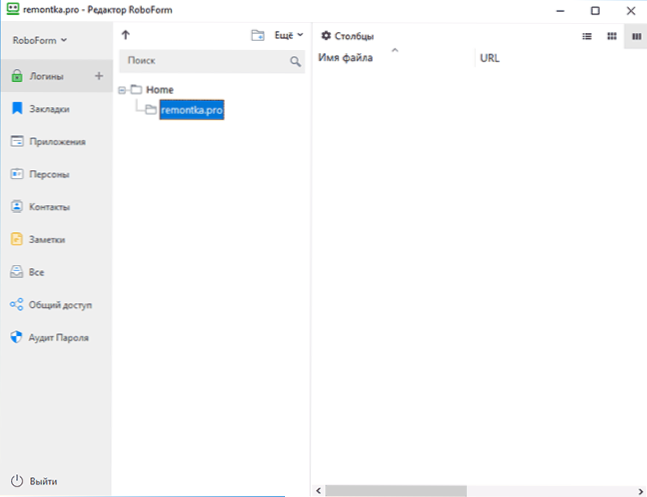647x497 pixels.
Task: Open the Закладки section label
Action: tap(49, 109)
